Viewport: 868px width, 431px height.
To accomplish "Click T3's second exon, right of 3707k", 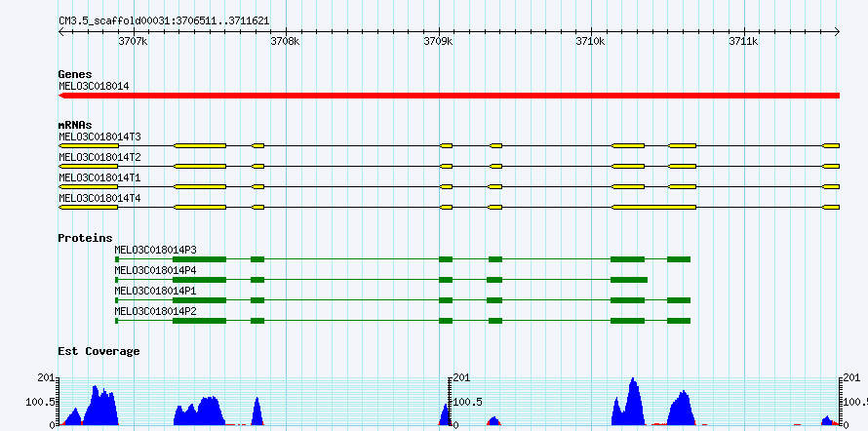I will (200, 145).
